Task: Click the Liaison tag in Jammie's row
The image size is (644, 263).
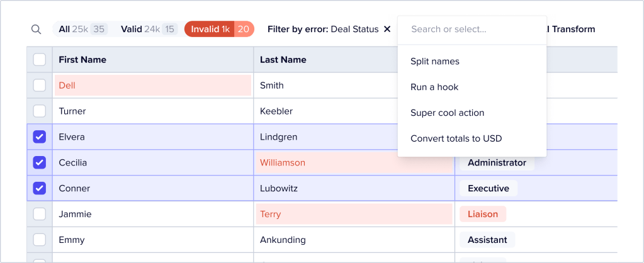Action: coord(483,215)
